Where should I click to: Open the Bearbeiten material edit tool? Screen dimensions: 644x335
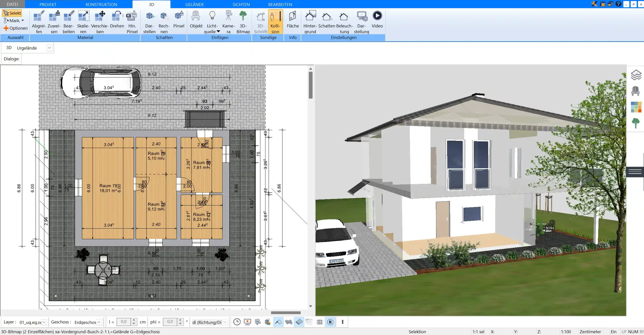pos(69,22)
